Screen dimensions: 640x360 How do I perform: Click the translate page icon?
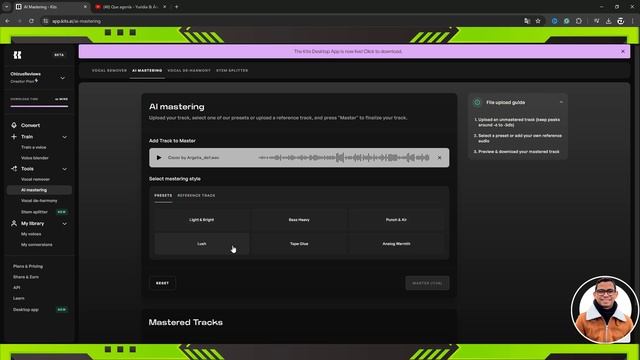527,21
